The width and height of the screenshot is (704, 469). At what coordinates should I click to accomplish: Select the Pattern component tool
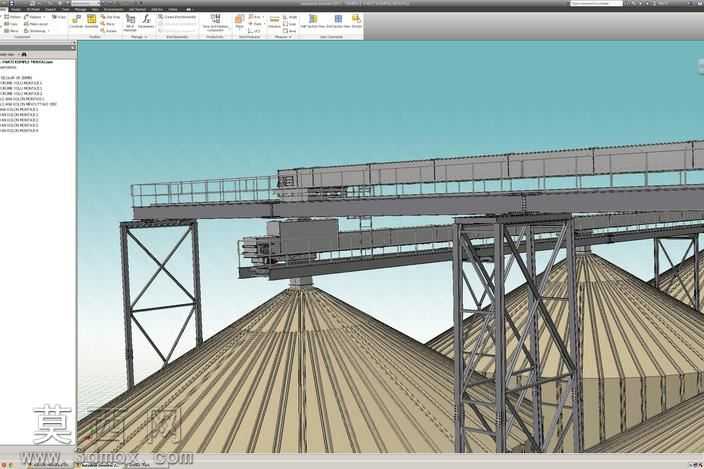coord(13,17)
